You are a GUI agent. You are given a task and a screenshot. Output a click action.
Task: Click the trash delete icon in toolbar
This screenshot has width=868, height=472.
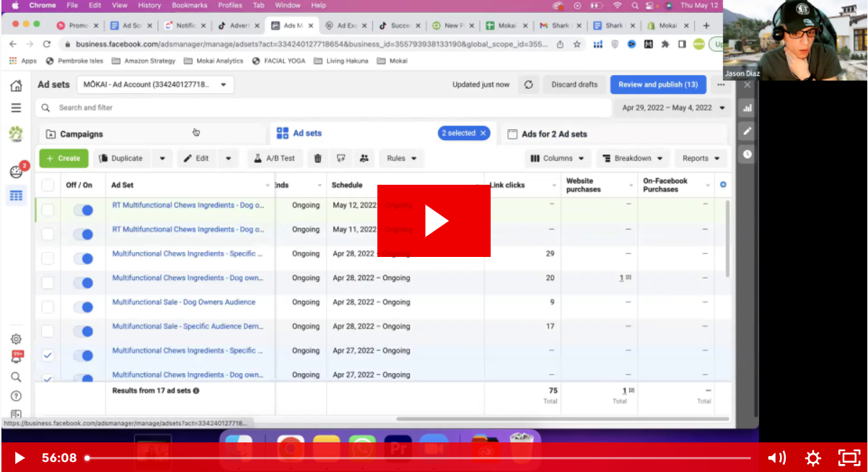pos(317,159)
